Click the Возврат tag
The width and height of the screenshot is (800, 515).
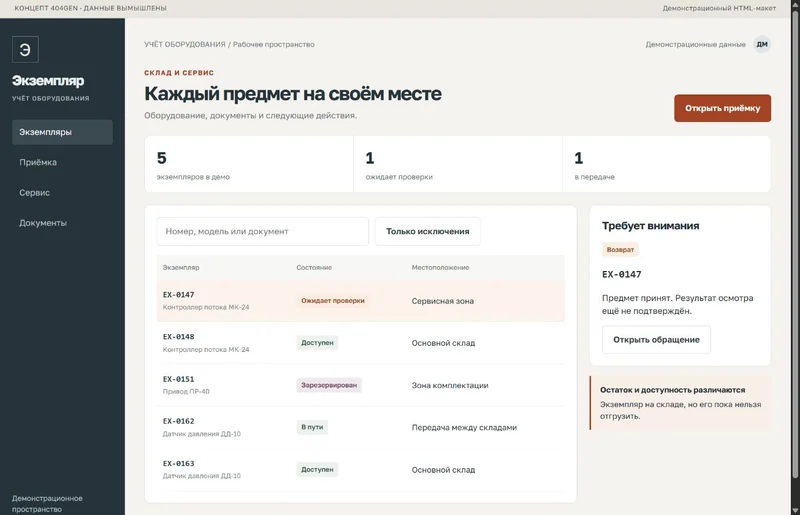coord(620,250)
